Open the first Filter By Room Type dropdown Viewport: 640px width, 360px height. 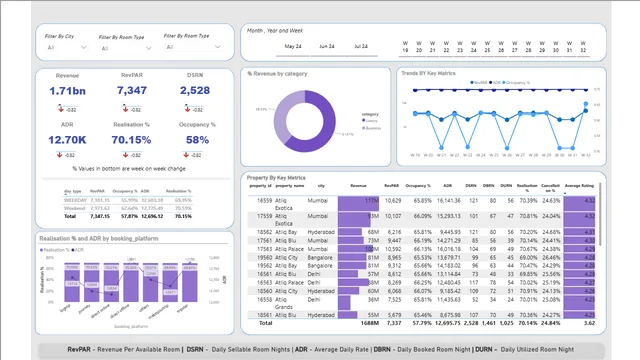tap(126, 48)
